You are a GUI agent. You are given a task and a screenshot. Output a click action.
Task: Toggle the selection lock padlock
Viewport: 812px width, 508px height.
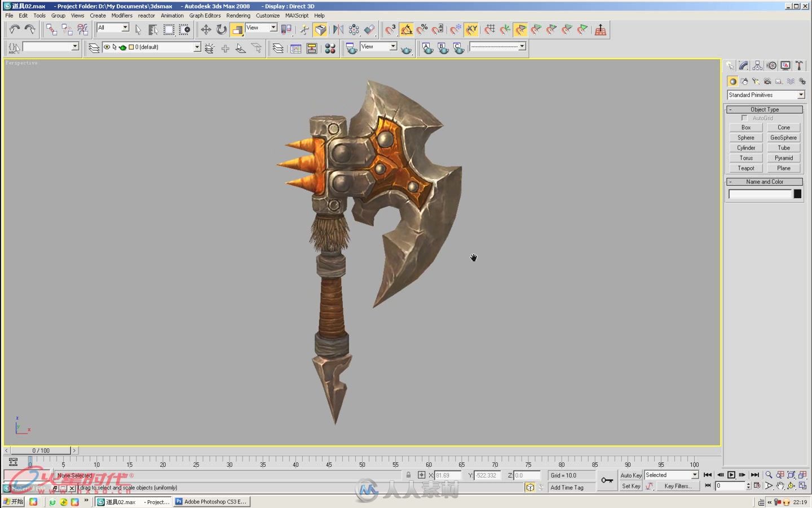[x=408, y=475]
